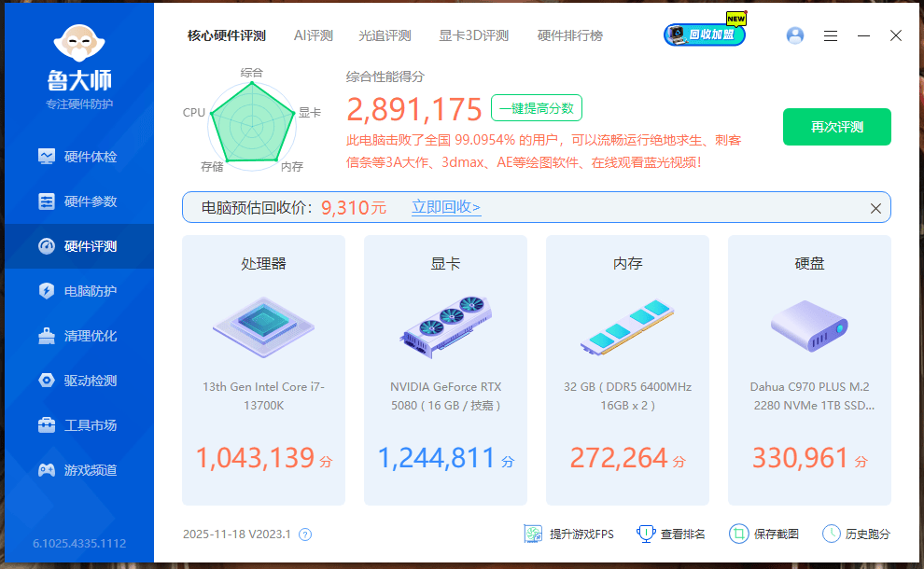Switch to 核心硬件评测 tab

coord(227,36)
